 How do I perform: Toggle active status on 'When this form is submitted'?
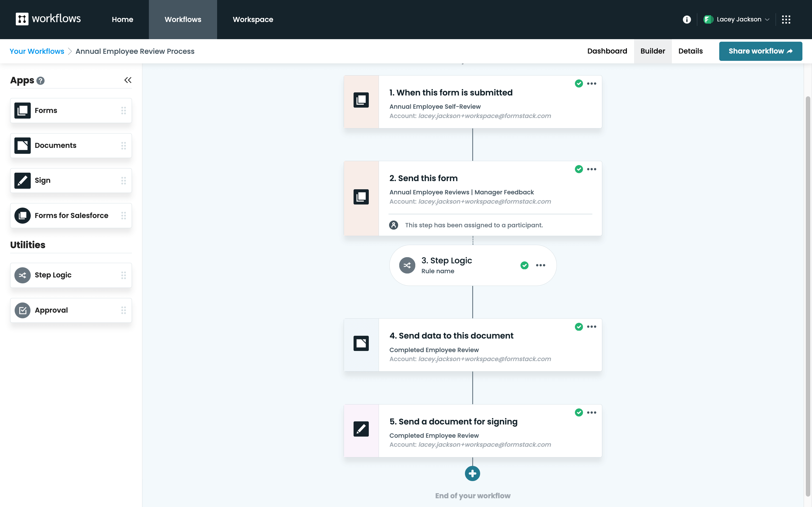pyautogui.click(x=579, y=83)
